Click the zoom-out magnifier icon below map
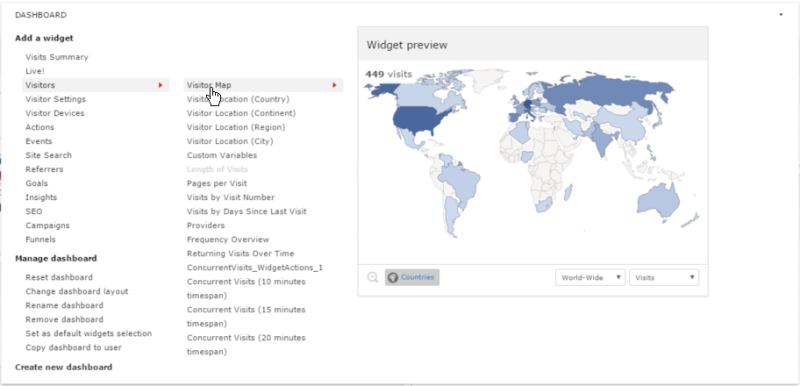The image size is (800, 386). 372,277
